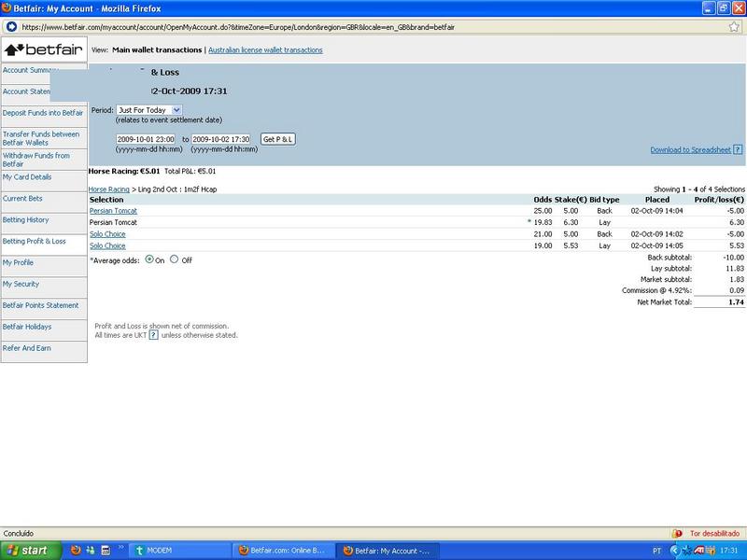Image resolution: width=747 pixels, height=560 pixels.
Task: Select Net Market Total value 1.74
Action: (737, 301)
